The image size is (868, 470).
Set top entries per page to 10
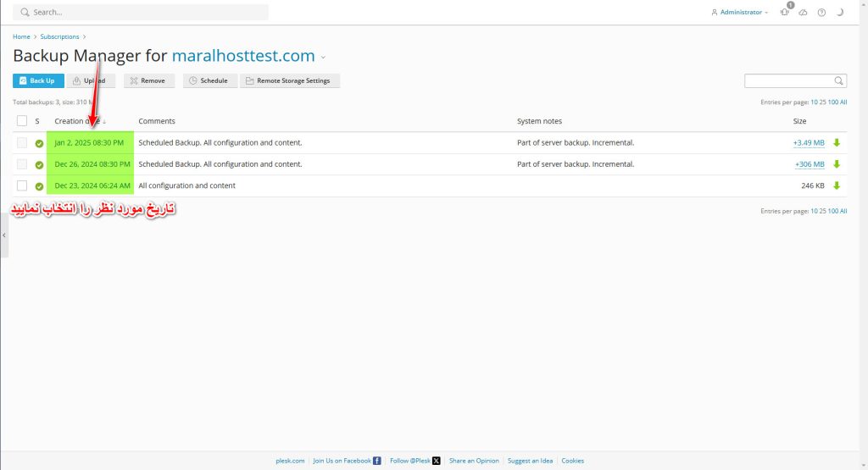pos(814,102)
